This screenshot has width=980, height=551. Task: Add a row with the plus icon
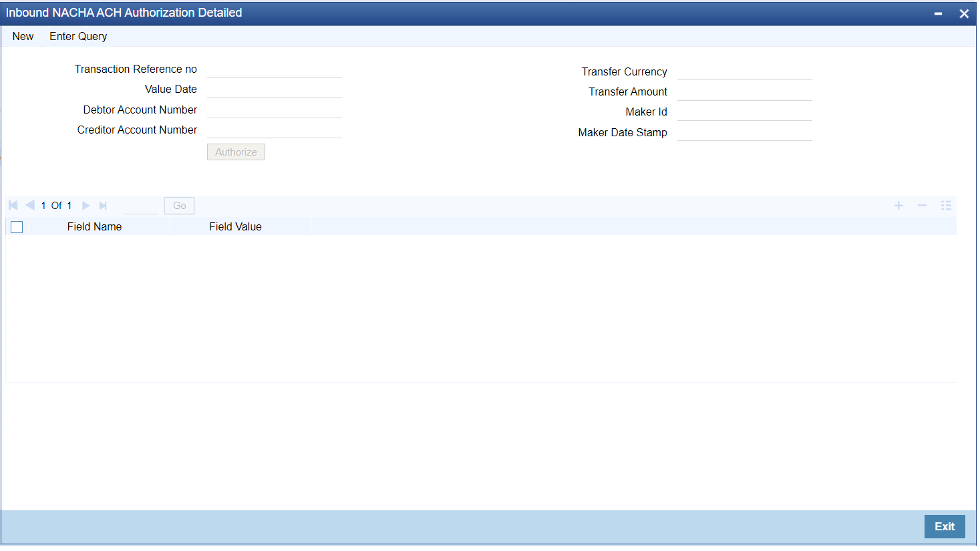[899, 206]
